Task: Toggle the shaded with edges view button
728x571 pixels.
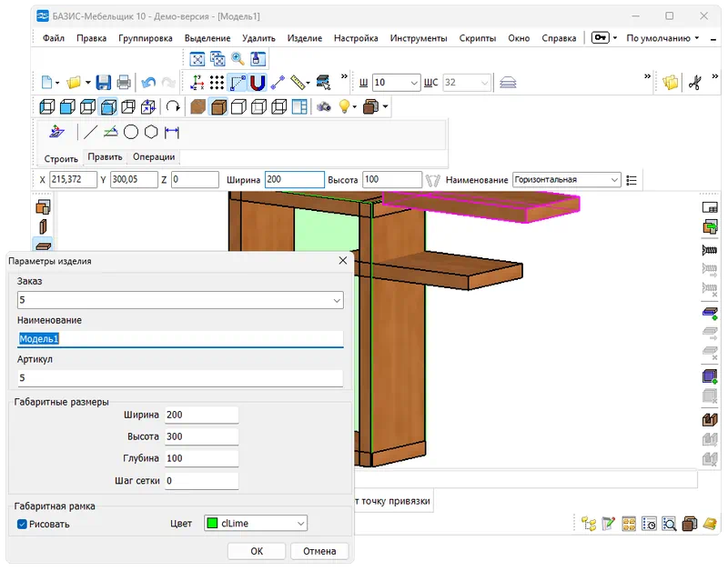Action: coord(218,107)
